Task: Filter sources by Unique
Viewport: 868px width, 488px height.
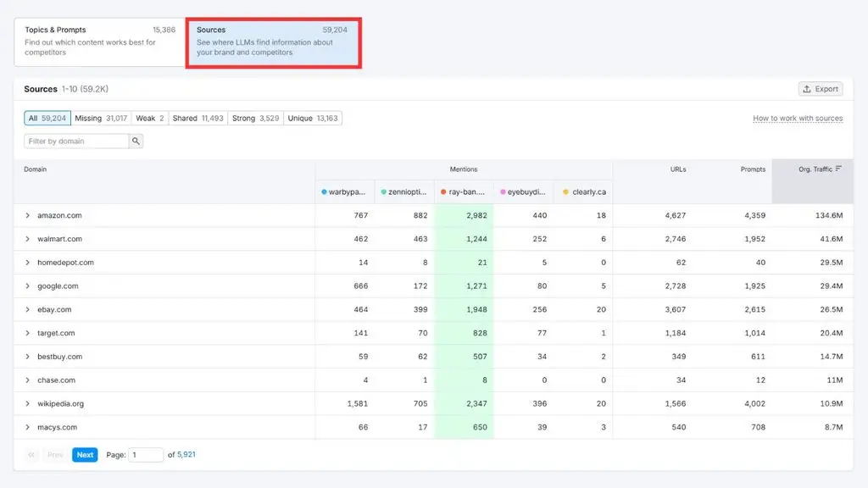Action: [x=313, y=119]
